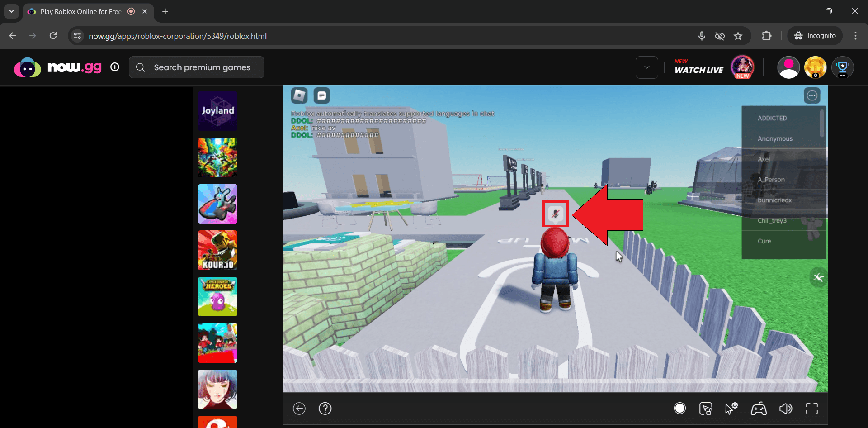Open the gold coins balance icon
Viewport: 868px width, 428px height.
(816, 67)
